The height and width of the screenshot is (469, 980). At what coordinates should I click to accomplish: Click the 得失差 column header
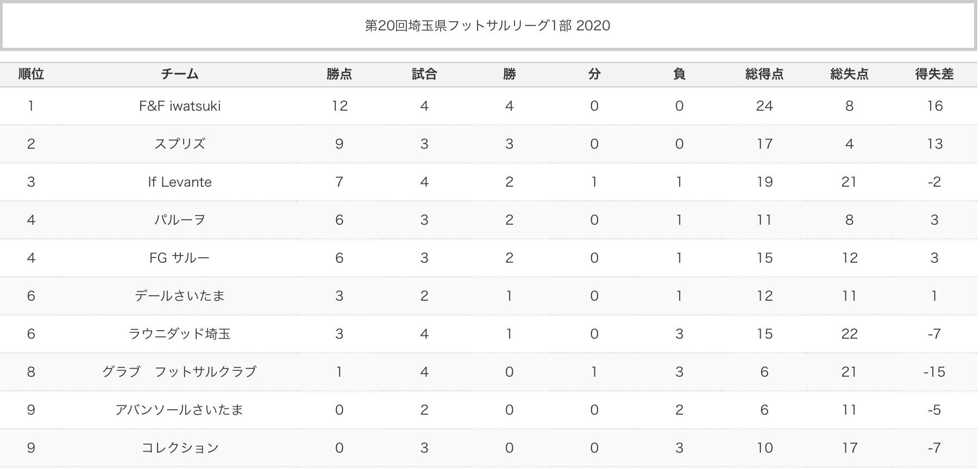click(x=934, y=74)
